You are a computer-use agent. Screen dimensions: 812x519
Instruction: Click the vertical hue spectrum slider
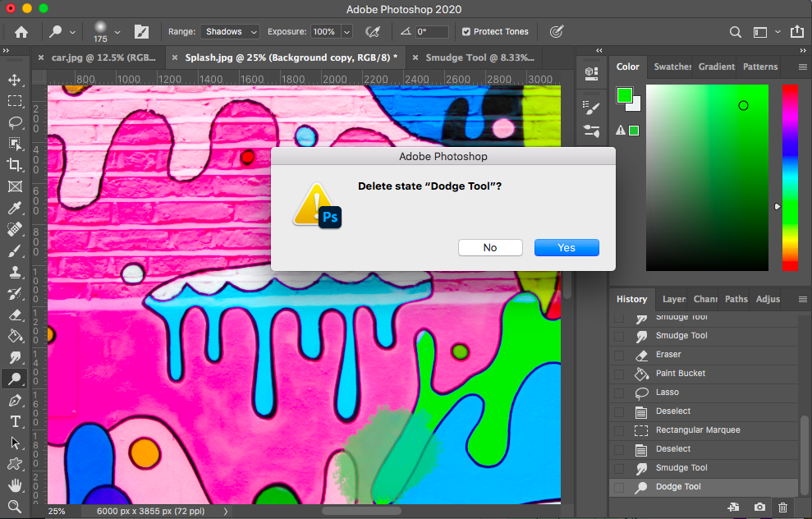(789, 177)
